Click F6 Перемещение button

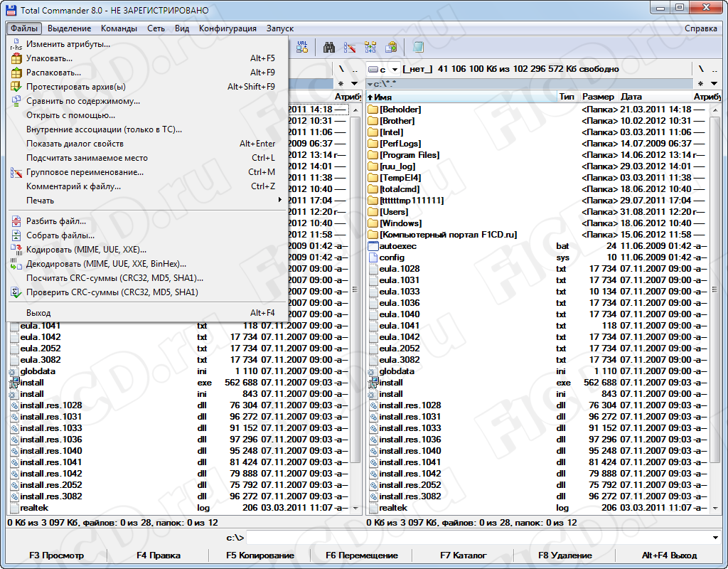[x=362, y=555]
